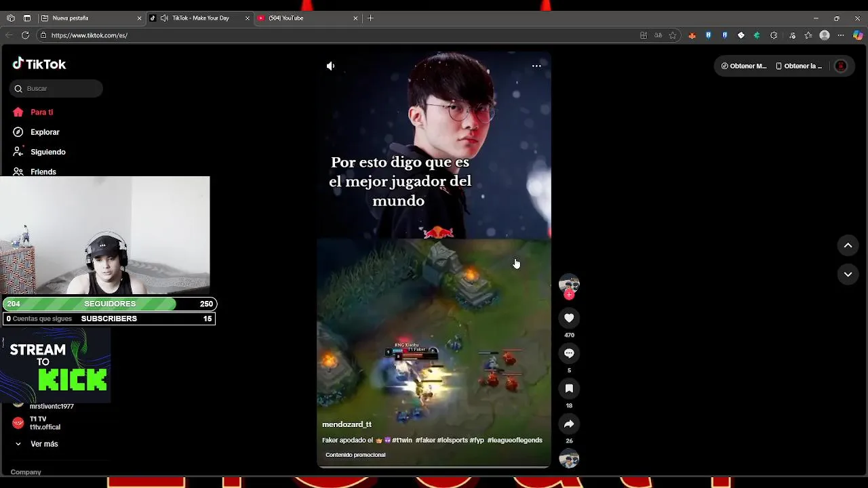
Task: Click the Obtener M... button
Action: tap(743, 66)
